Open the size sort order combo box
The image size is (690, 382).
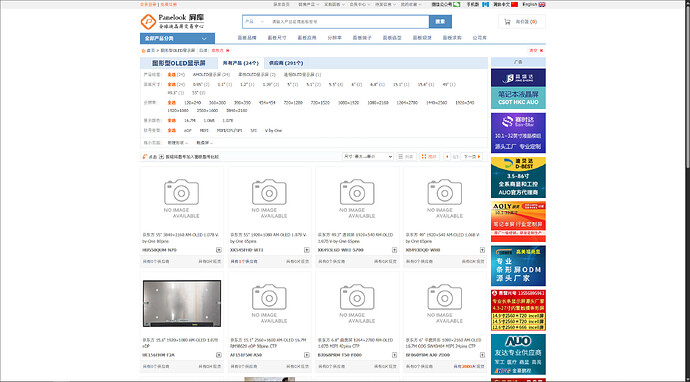coord(368,157)
